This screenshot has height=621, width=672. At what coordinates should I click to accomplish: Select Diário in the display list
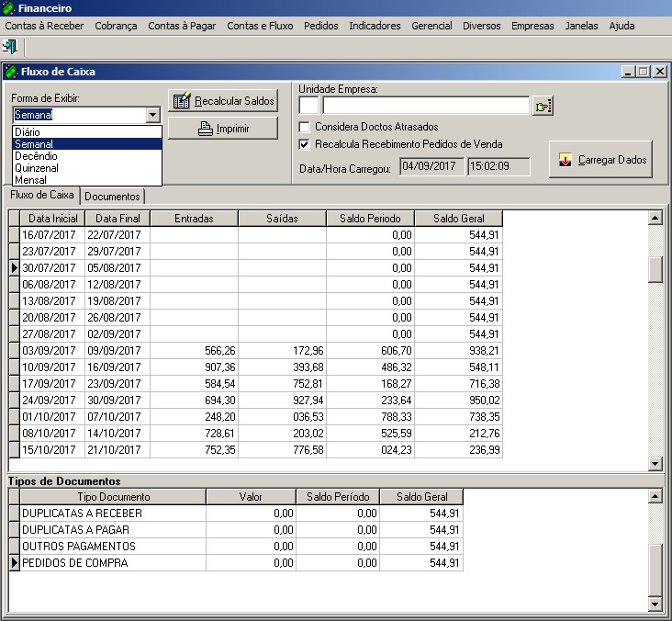(x=28, y=132)
